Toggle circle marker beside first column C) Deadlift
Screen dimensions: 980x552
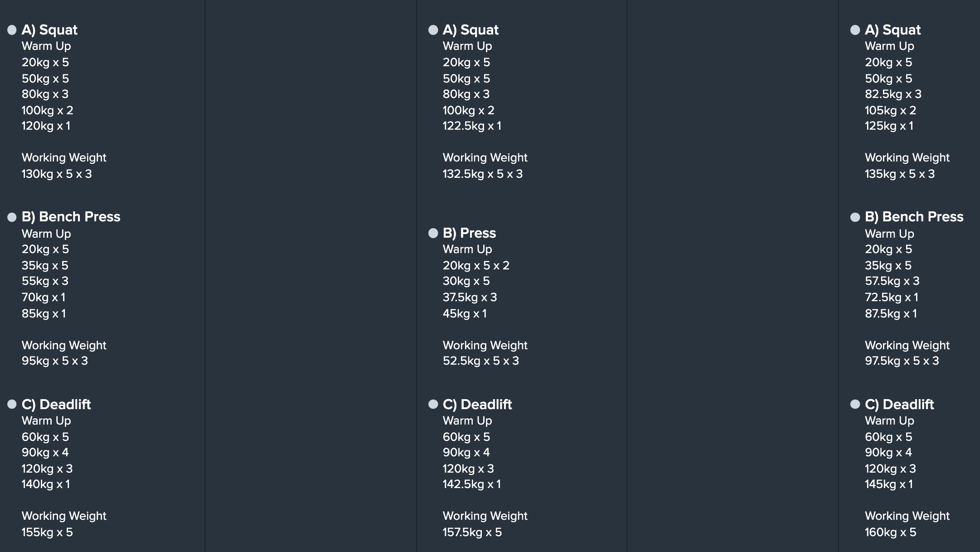pos(12,404)
